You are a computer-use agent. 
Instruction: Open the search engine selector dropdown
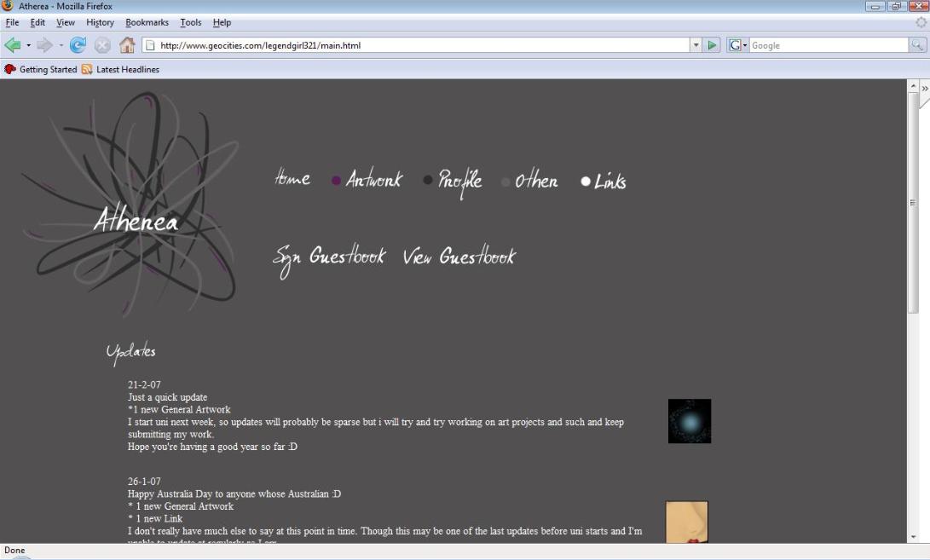click(x=738, y=45)
